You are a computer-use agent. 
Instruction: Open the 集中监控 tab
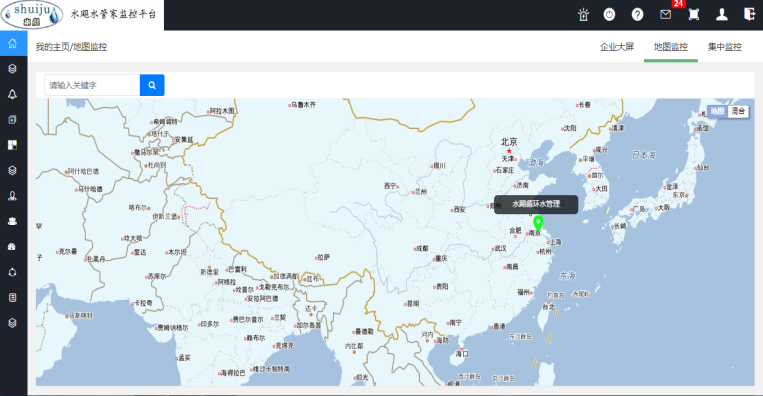[725, 47]
